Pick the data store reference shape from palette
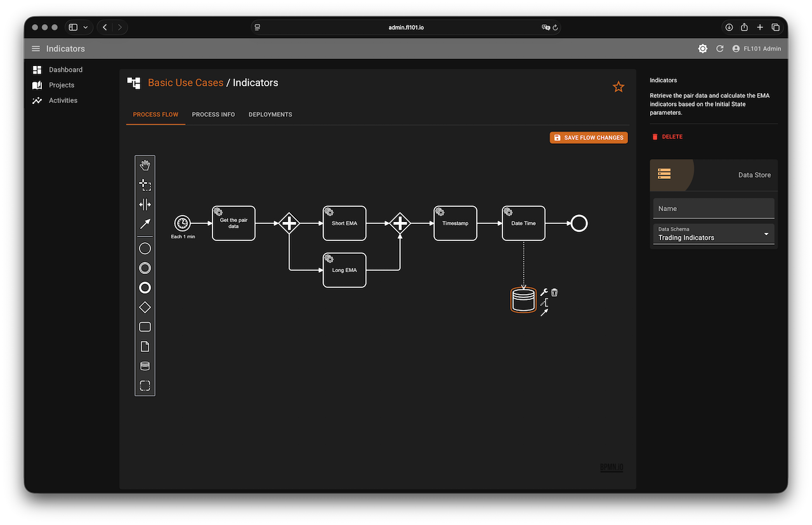 tap(145, 366)
